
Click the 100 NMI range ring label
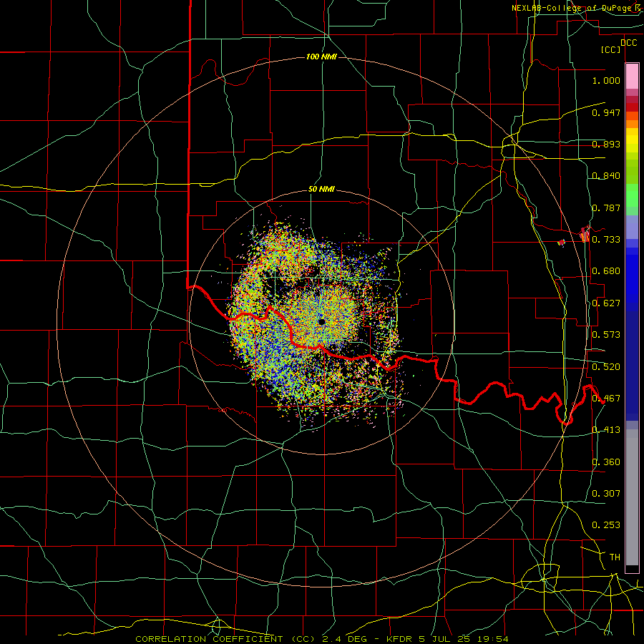pyautogui.click(x=321, y=57)
